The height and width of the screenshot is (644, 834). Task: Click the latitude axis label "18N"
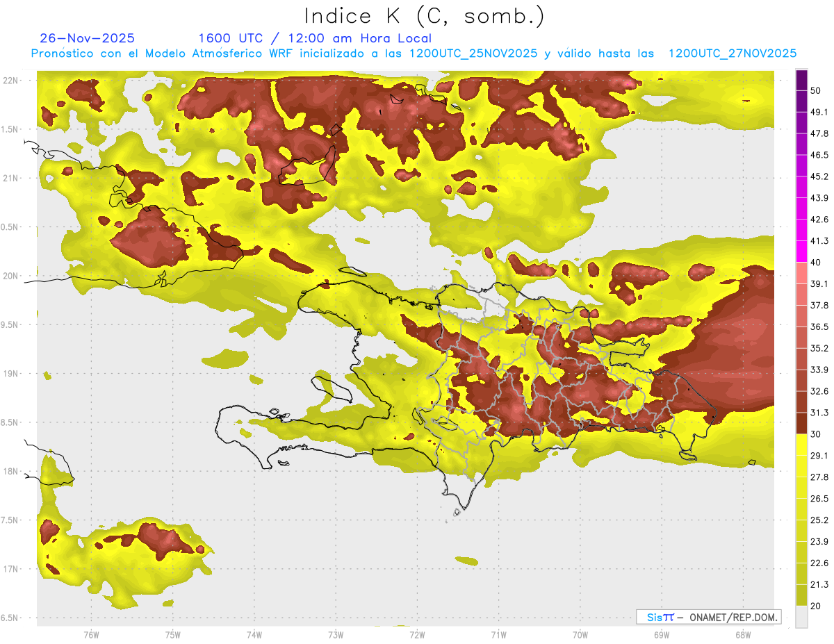pyautogui.click(x=11, y=471)
